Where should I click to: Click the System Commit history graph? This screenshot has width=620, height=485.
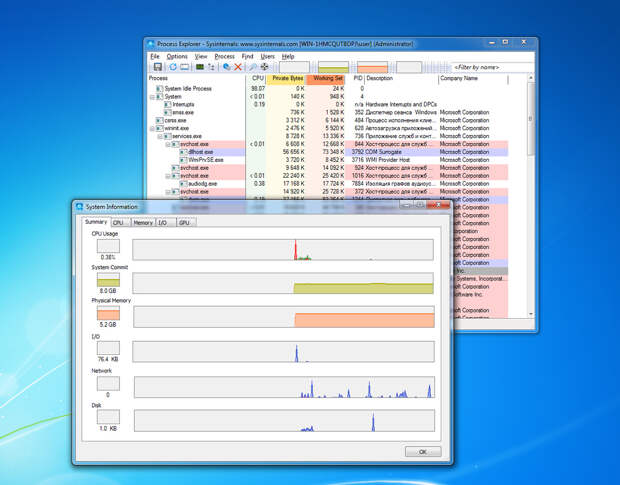tap(283, 283)
